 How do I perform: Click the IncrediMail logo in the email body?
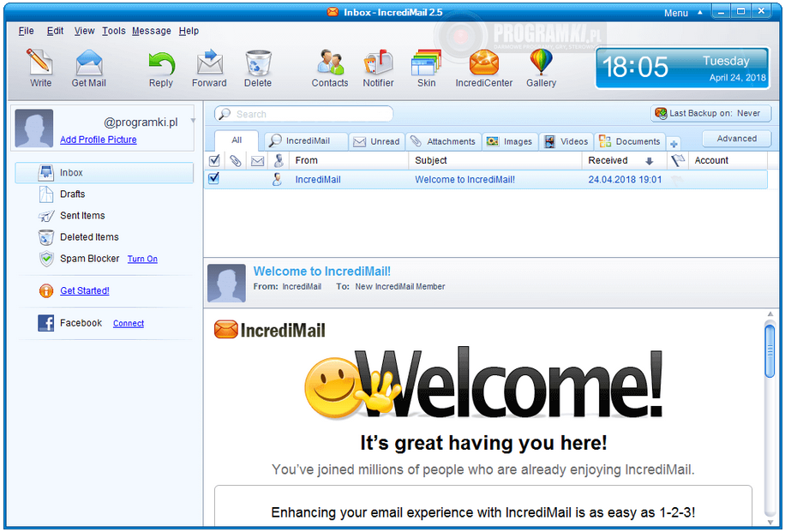[x=270, y=330]
